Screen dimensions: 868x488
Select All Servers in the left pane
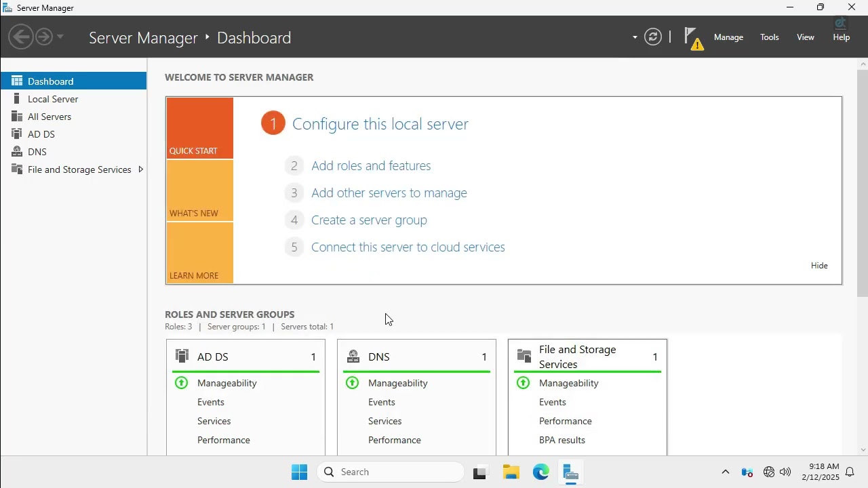tap(73, 117)
